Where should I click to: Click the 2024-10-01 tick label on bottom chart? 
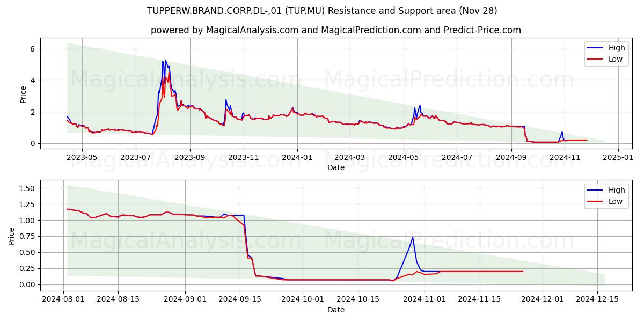point(302,300)
